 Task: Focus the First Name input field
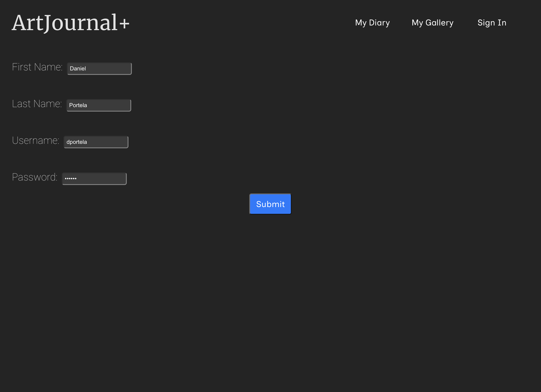tap(99, 69)
